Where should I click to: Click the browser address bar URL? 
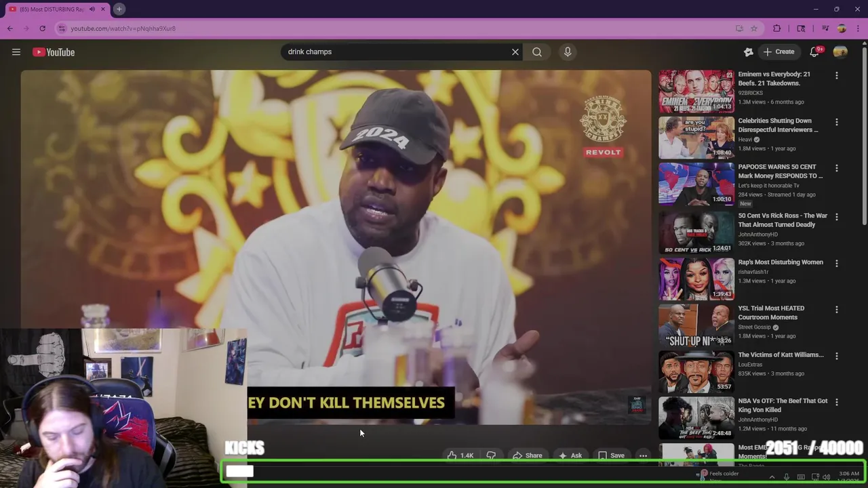pos(123,28)
